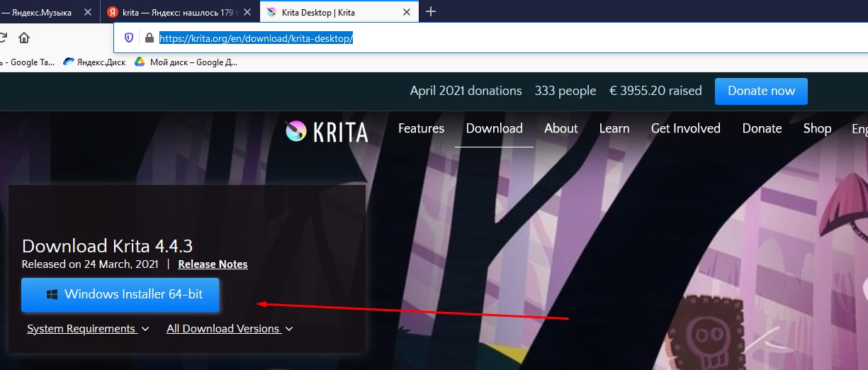Click the Krita logo icon
868x370 pixels.
tap(295, 131)
